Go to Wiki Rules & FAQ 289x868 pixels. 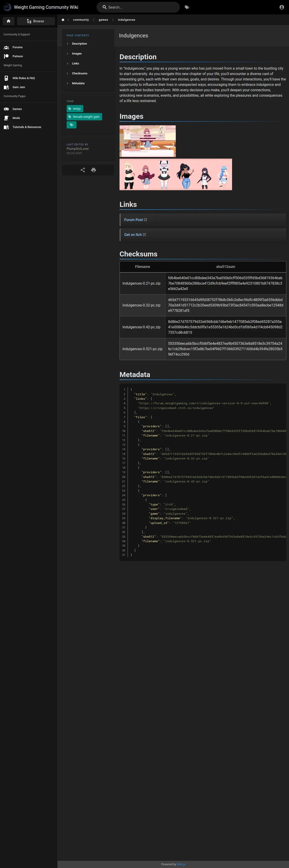[24, 78]
